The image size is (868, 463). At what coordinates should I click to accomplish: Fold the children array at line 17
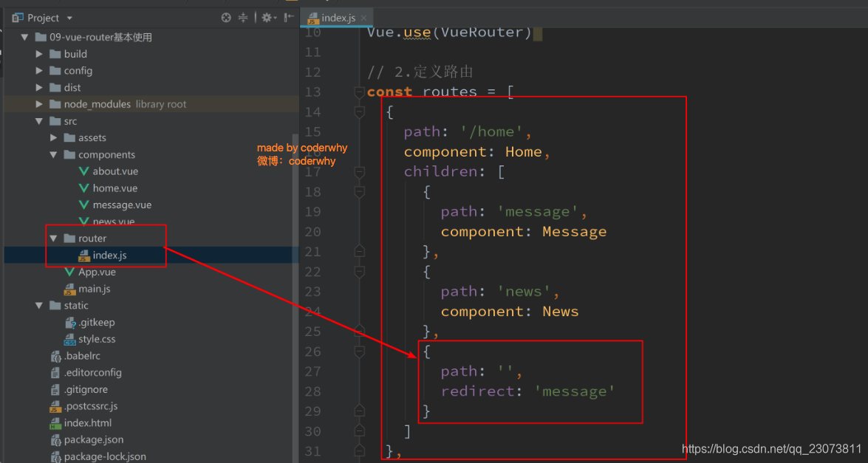(x=360, y=173)
